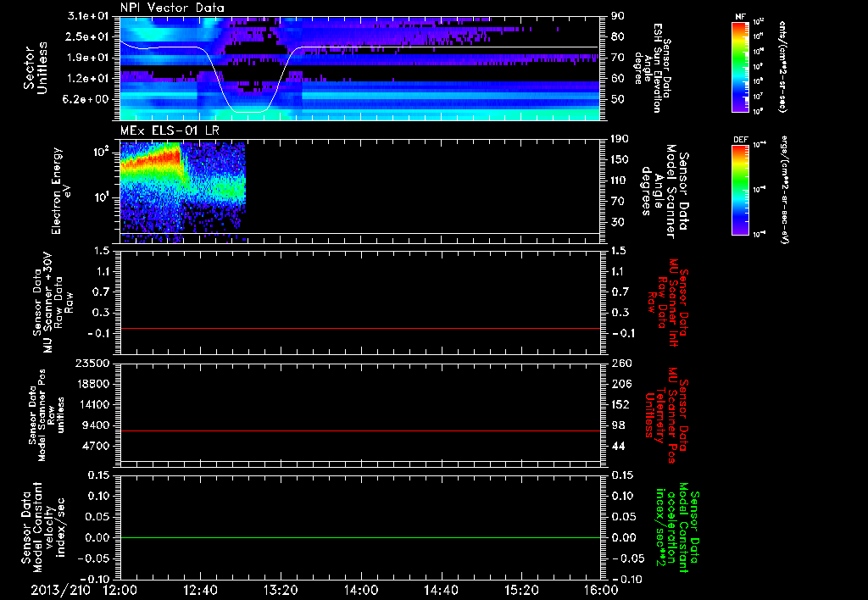The width and height of the screenshot is (868, 600).
Task: Click the 1.9e+01 sector axis value
Action: click(x=88, y=58)
